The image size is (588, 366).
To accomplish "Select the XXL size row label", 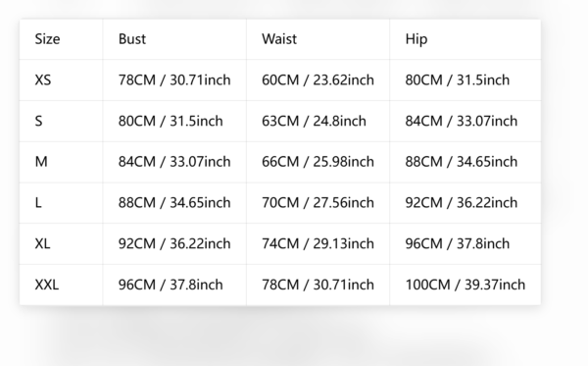I will 47,285.
